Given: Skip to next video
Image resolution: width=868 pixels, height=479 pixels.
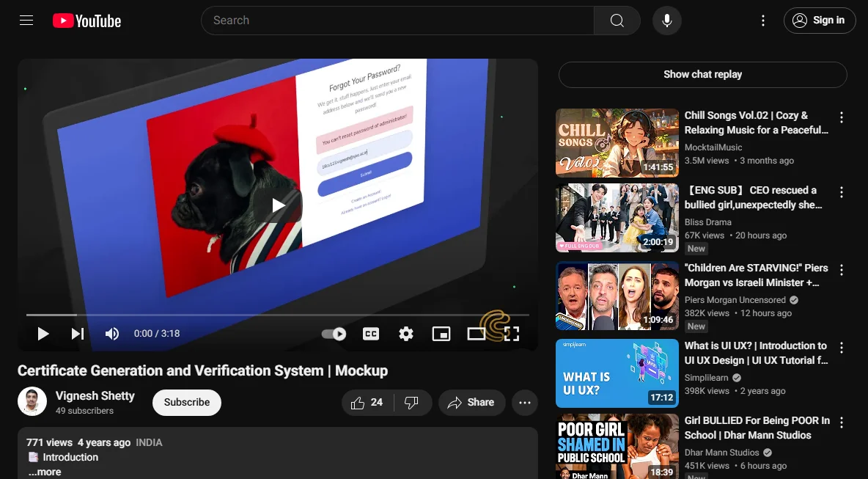Looking at the screenshot, I should 78,333.
